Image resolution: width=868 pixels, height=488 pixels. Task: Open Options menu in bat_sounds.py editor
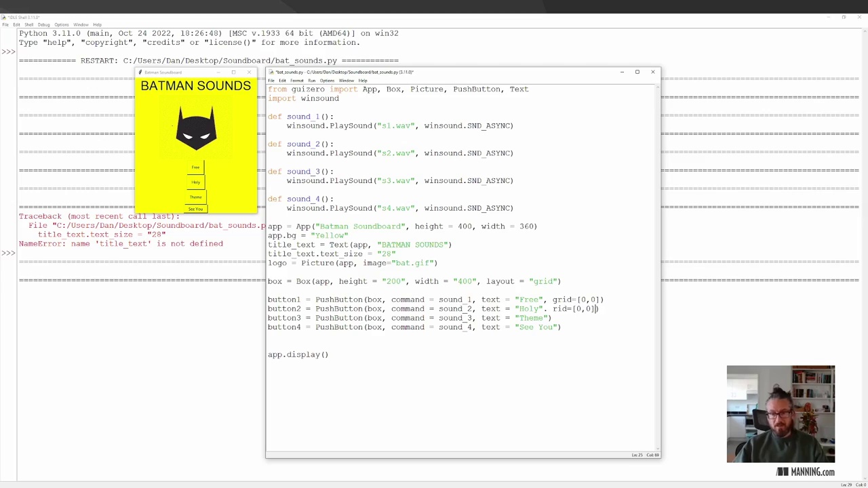(x=327, y=81)
